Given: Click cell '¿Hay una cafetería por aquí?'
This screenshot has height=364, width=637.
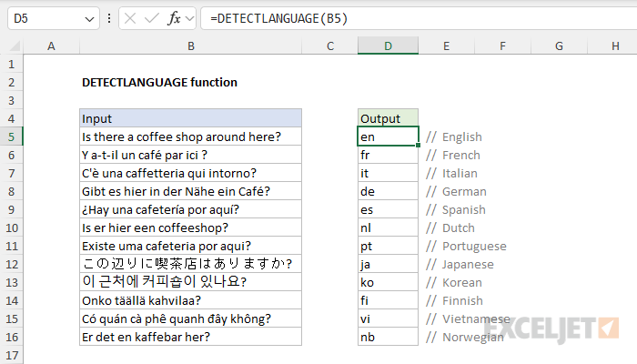Looking at the screenshot, I should [x=190, y=209].
